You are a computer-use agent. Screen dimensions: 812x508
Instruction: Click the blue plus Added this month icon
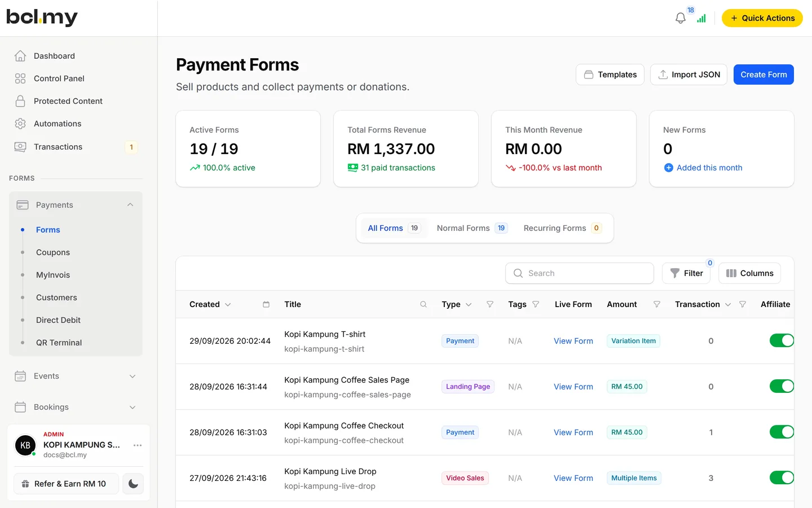pos(669,168)
